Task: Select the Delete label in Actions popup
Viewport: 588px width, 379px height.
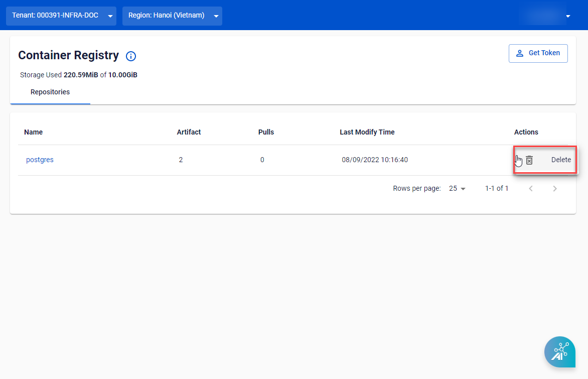Action: pos(561,160)
